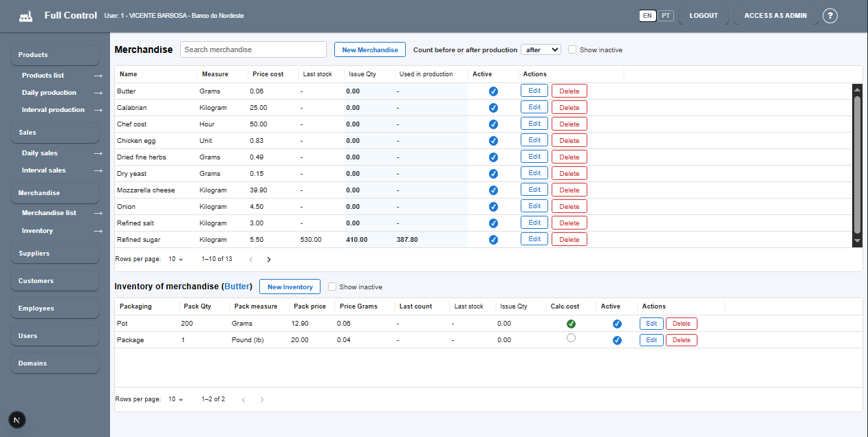Click scrollbar down arrow in merchandise table

click(x=857, y=241)
